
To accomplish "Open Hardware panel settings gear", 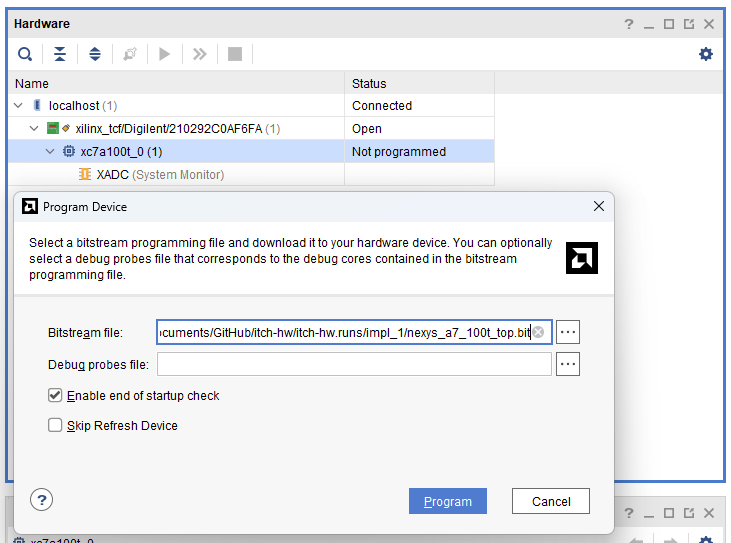I will pos(706,54).
